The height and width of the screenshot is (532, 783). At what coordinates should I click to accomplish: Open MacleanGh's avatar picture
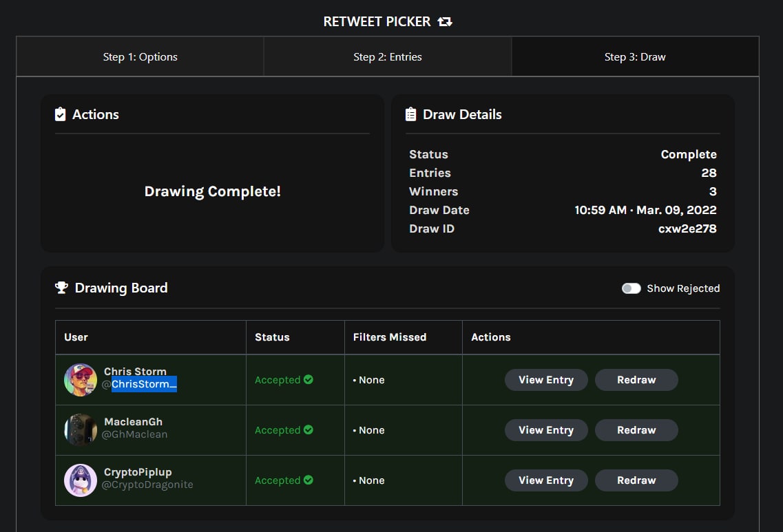pos(81,429)
